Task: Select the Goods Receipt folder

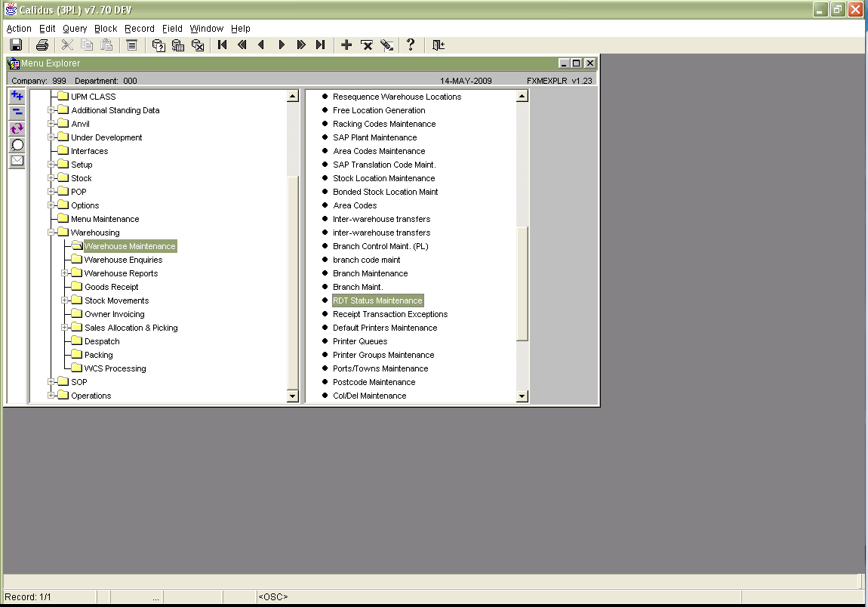Action: tap(111, 287)
